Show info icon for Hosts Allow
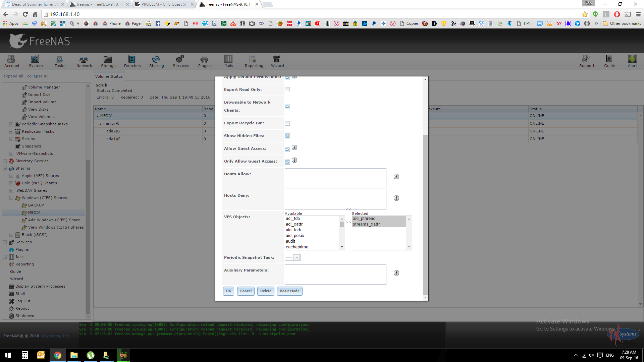Screen dimensions: 644x362 pos(396,177)
